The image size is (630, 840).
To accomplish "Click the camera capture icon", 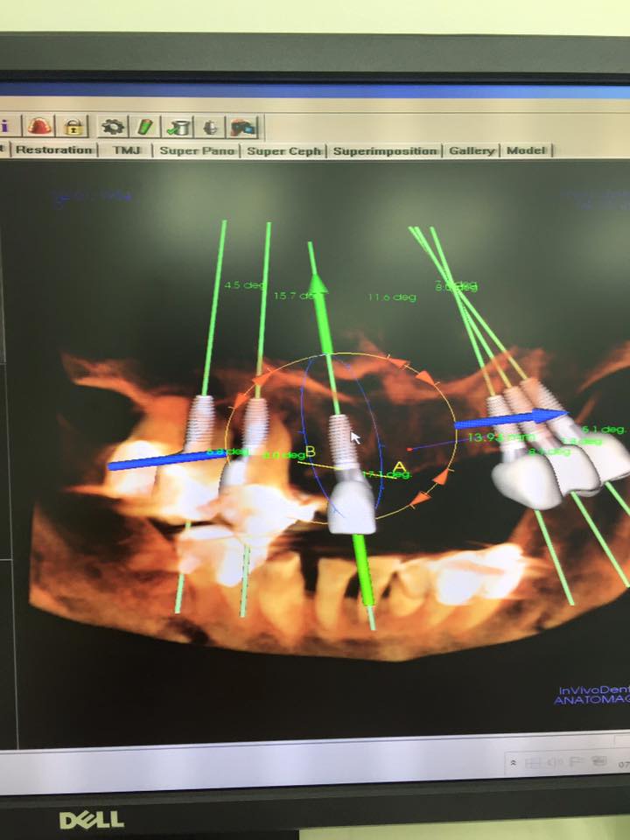I will coord(244,128).
